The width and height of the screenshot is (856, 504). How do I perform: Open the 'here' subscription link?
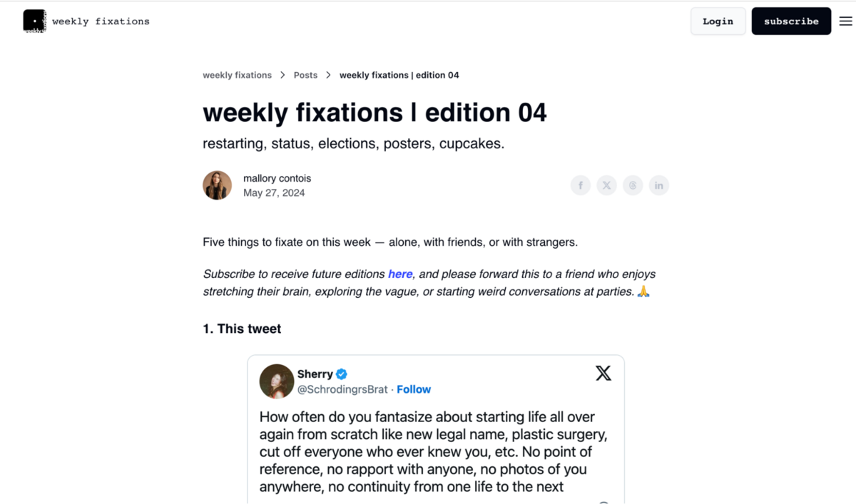coord(400,274)
